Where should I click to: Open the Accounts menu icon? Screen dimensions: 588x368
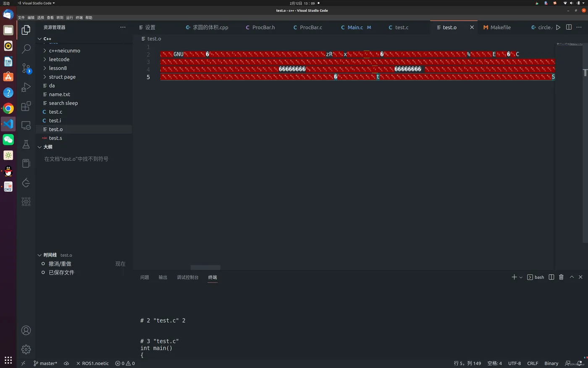pyautogui.click(x=26, y=331)
